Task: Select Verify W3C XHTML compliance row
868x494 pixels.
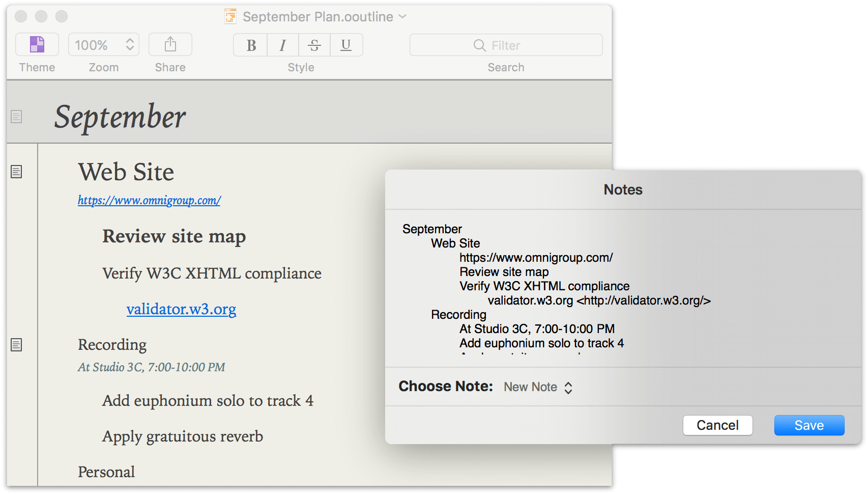Action: (212, 273)
